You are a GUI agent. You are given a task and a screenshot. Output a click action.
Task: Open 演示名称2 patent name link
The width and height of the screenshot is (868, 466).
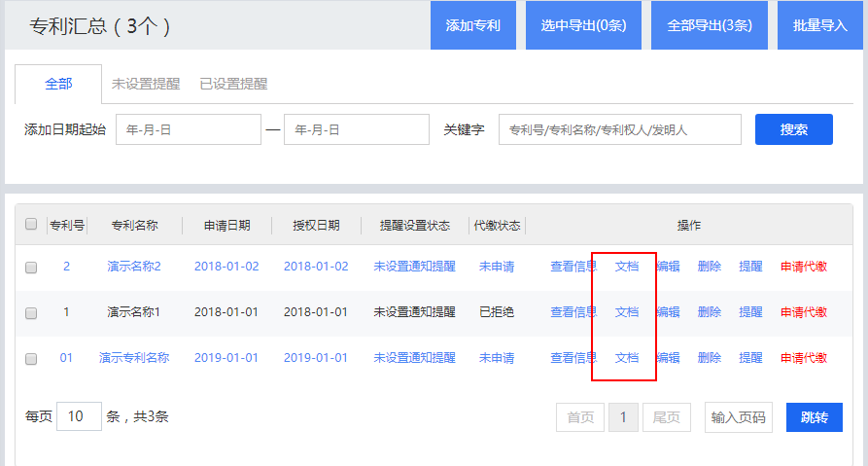tap(134, 267)
